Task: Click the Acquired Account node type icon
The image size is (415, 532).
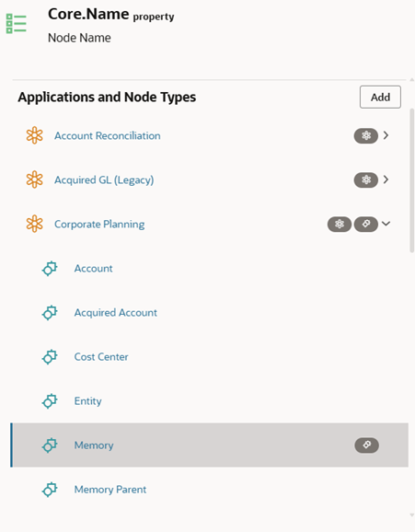Action: [x=50, y=313]
